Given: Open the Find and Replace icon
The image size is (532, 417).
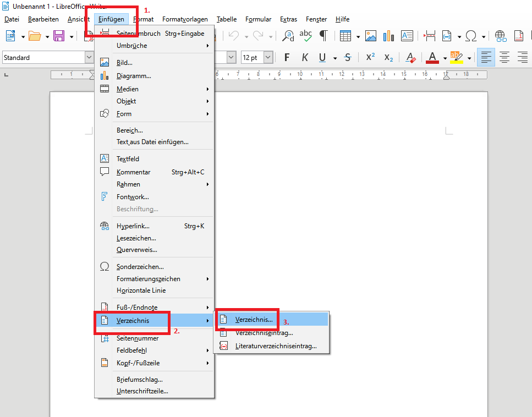Looking at the screenshot, I should pos(288,36).
